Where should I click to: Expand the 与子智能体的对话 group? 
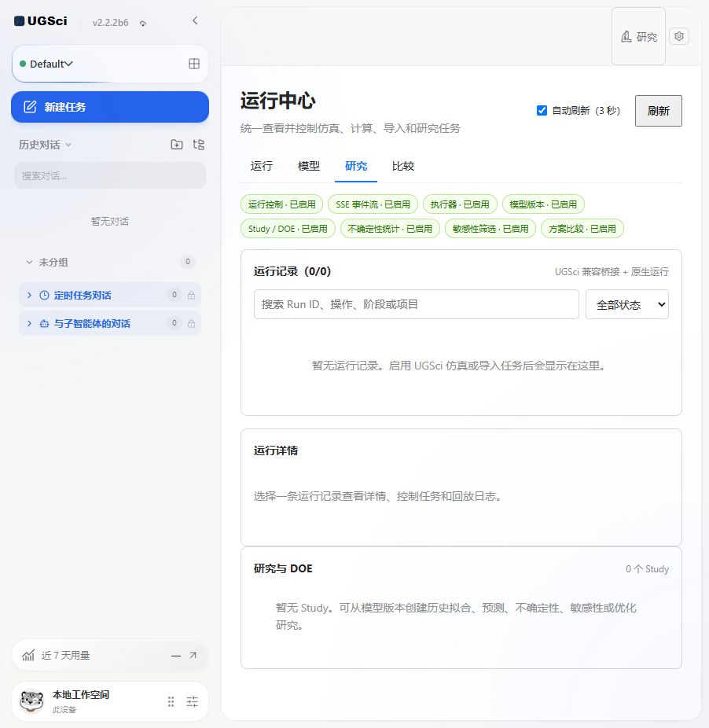29,324
